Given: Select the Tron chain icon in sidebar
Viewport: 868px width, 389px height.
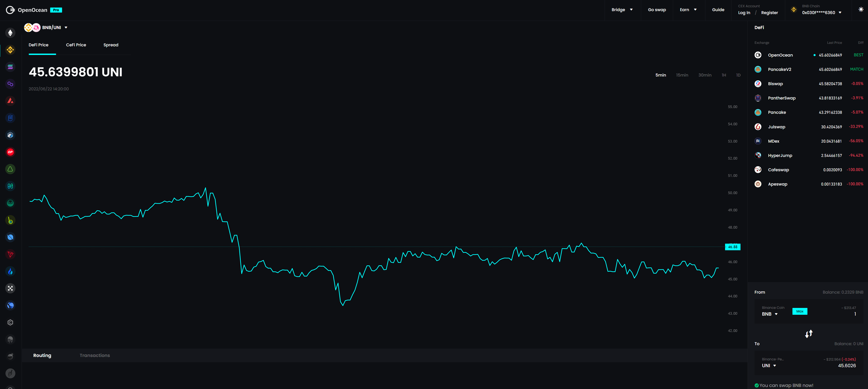Looking at the screenshot, I should [x=10, y=254].
